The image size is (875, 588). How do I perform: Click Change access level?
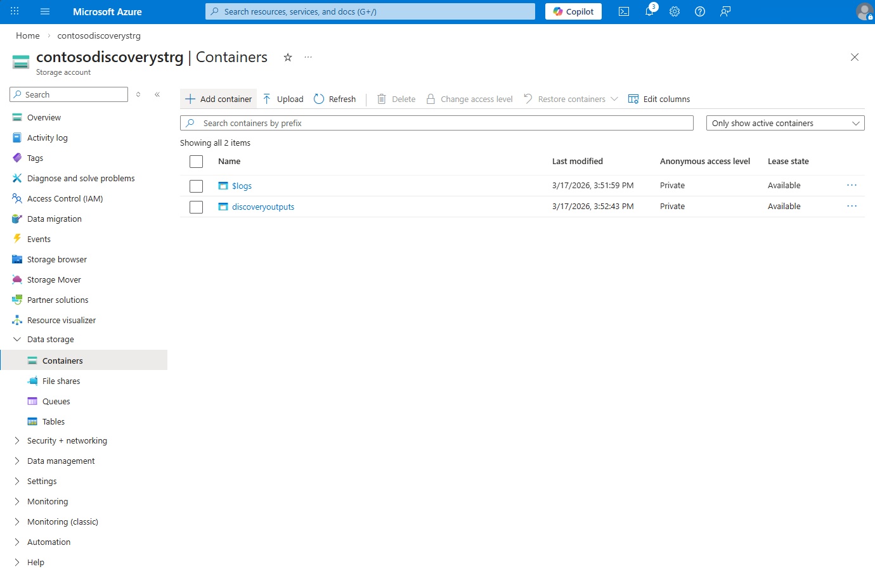click(x=469, y=99)
